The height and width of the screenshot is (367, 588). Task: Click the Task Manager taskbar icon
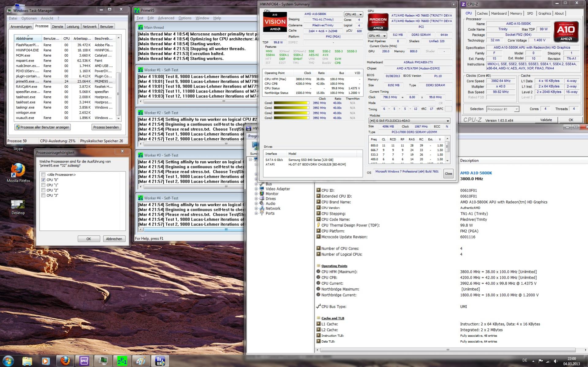(x=103, y=361)
